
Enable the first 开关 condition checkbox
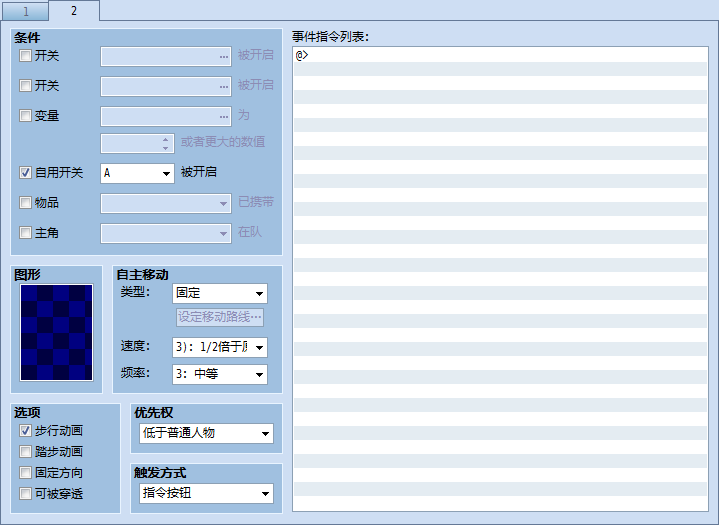(25, 56)
